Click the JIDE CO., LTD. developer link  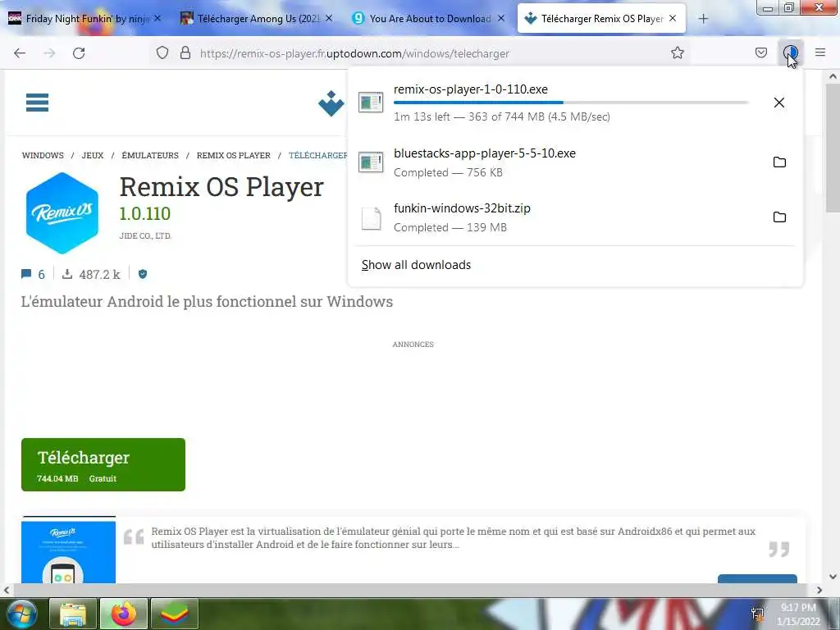[x=145, y=235]
